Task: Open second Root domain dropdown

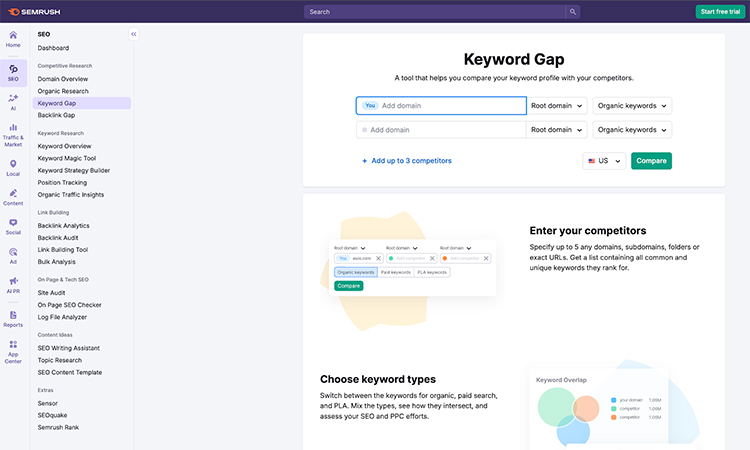Action: coord(557,130)
